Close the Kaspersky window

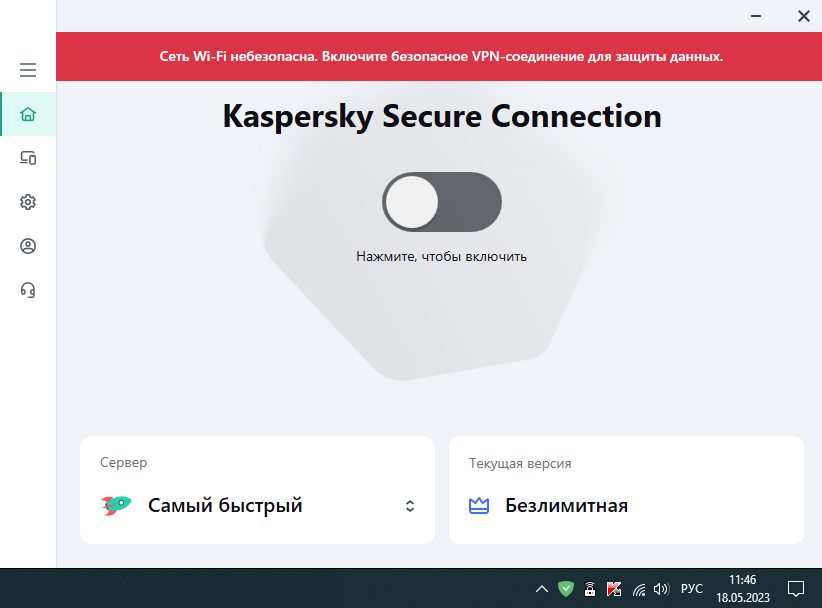tap(804, 16)
